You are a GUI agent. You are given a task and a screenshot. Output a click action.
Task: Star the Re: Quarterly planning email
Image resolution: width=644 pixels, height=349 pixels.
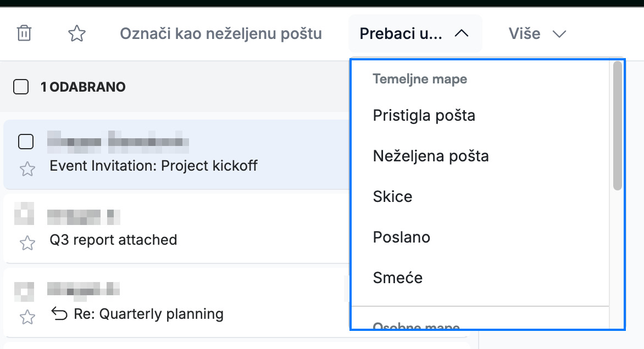point(27,317)
